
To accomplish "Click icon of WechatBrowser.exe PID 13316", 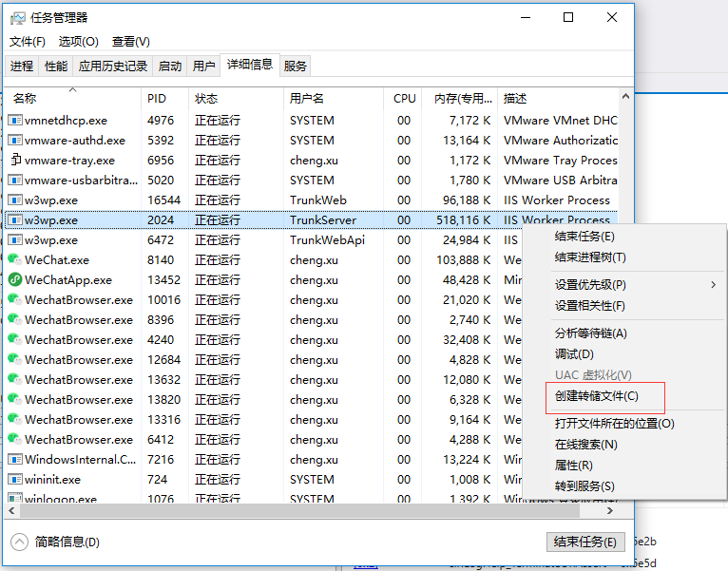I will (x=15, y=419).
